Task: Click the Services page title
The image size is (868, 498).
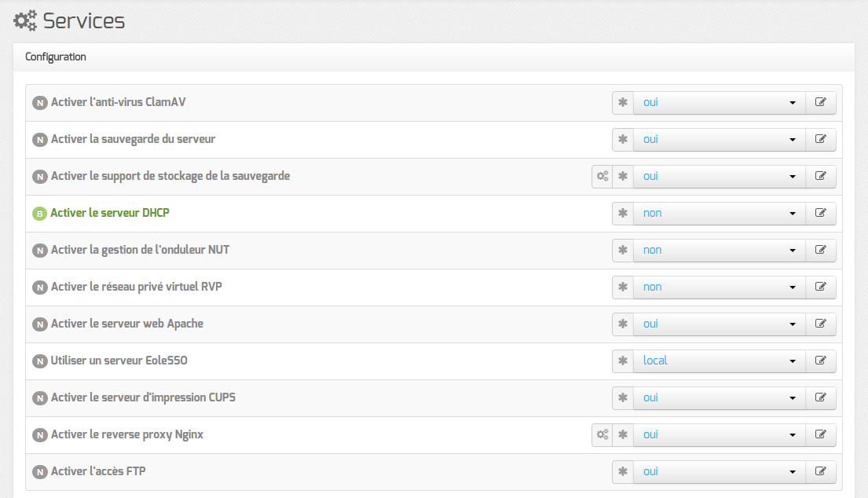Action: pyautogui.click(x=83, y=21)
